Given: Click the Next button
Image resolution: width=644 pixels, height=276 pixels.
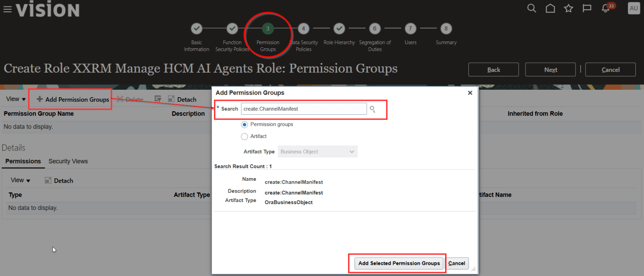Looking at the screenshot, I should [x=550, y=70].
